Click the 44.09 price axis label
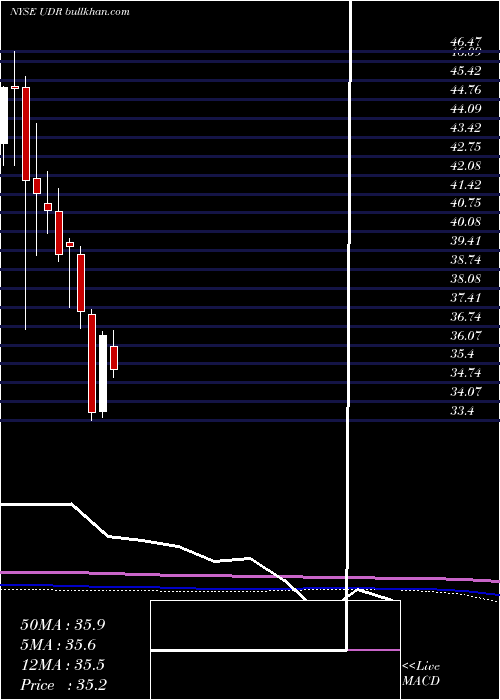The image size is (500, 700). click(466, 108)
